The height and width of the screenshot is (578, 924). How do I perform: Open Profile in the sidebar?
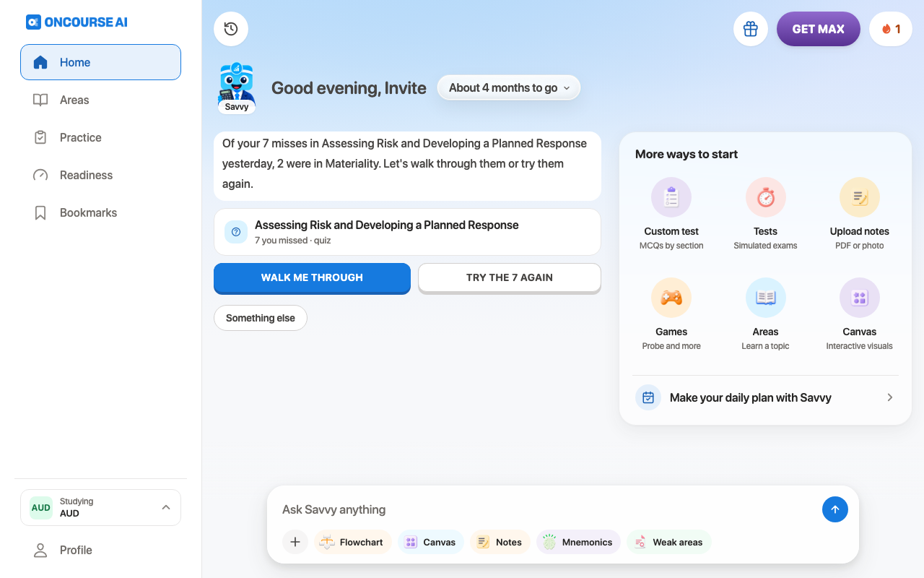point(100,550)
